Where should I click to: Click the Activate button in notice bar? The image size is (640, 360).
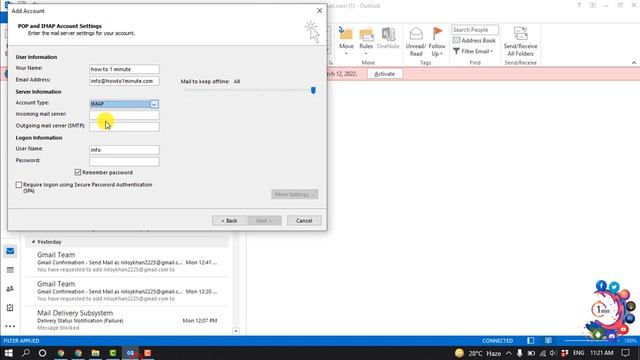tap(384, 74)
